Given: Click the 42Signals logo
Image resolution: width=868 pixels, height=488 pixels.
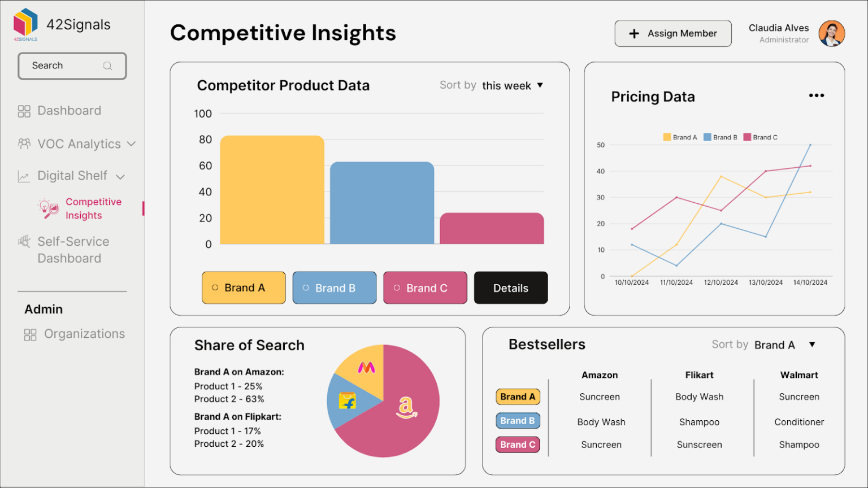Looking at the screenshot, I should click(x=24, y=24).
